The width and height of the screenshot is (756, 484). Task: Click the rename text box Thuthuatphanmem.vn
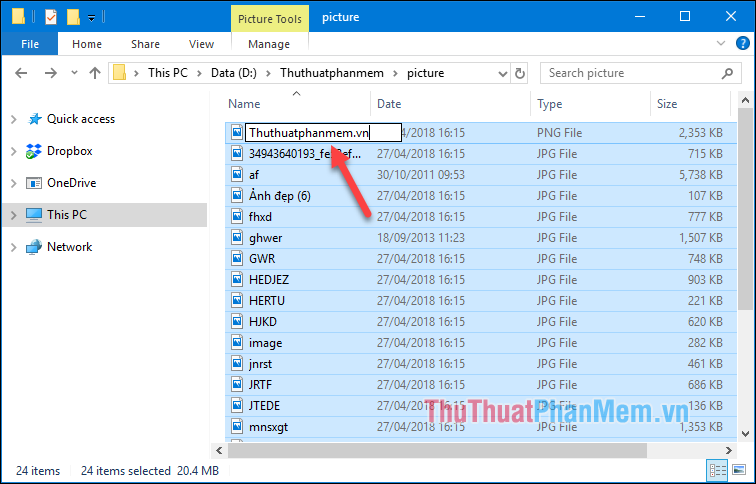(x=323, y=133)
